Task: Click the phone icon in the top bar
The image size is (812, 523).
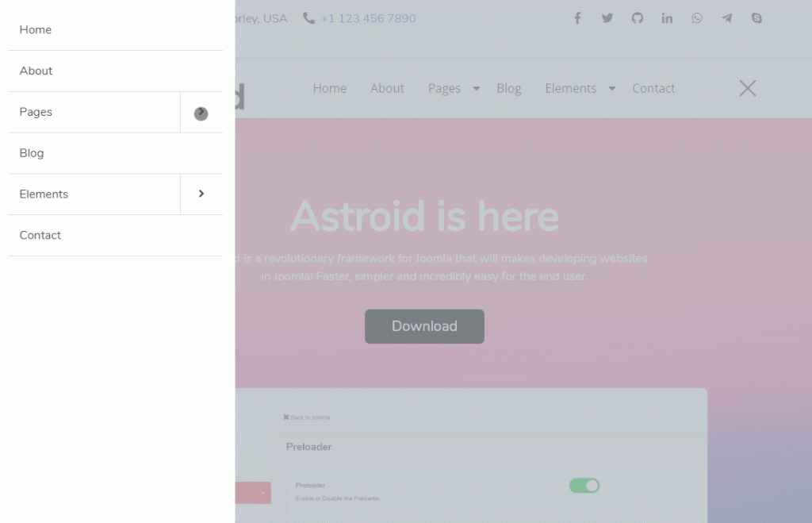Action: point(308,18)
